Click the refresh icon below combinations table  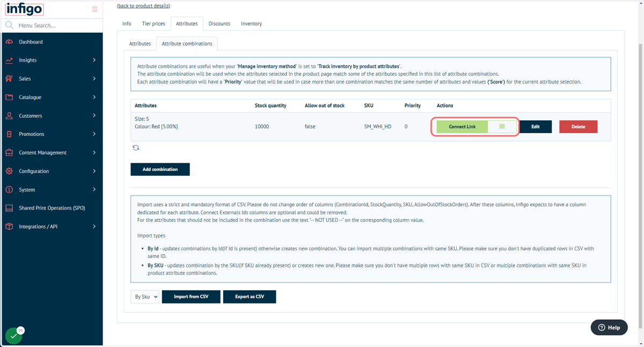pos(136,148)
